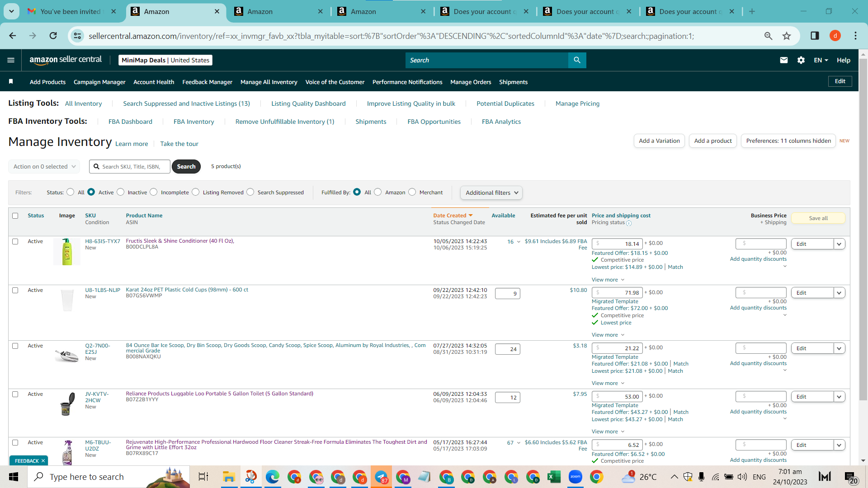868x488 pixels.
Task: Open Microsoft Edge from the taskbar
Action: coord(272,477)
